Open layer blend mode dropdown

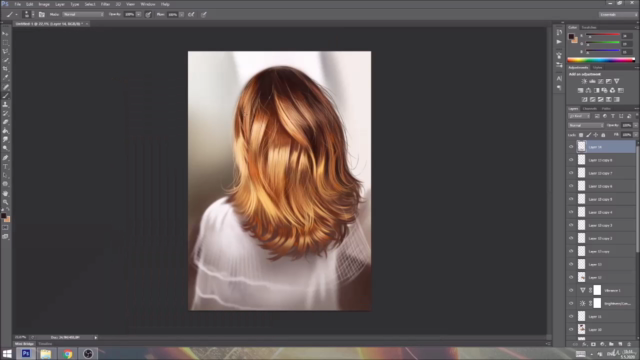(x=586, y=125)
